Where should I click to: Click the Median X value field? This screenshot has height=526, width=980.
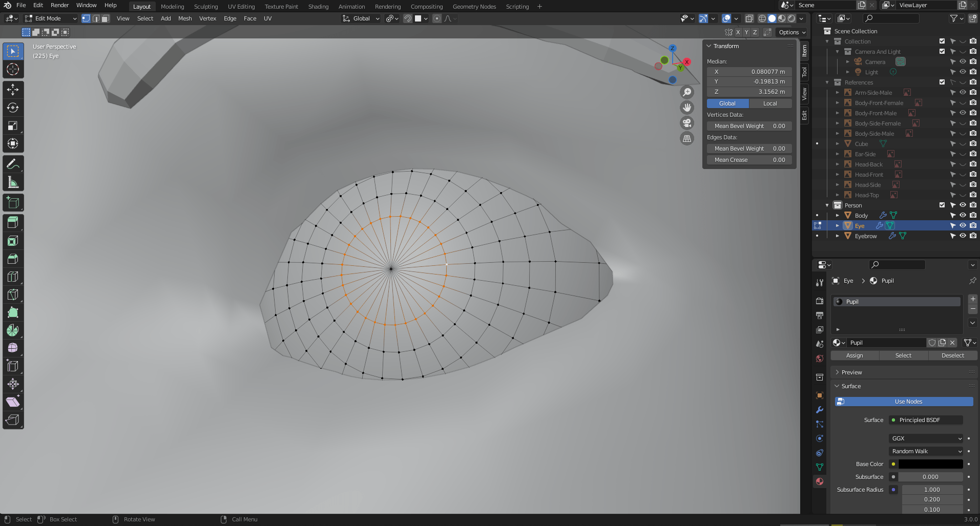click(749, 71)
